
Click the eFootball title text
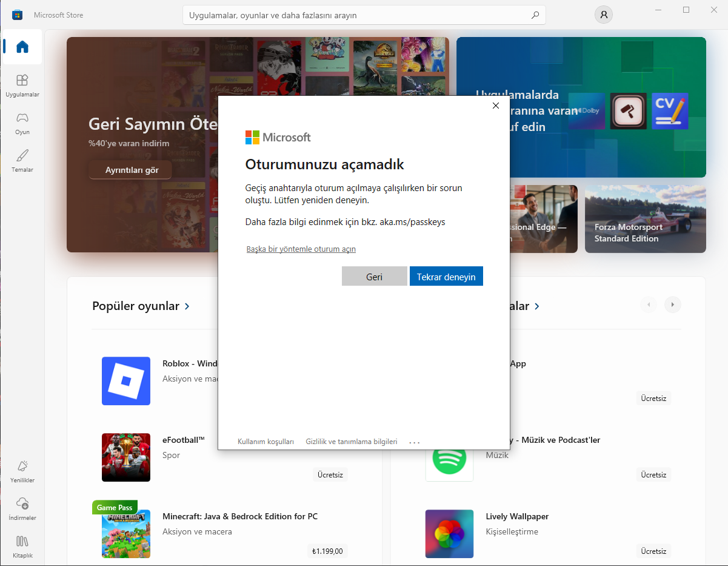(x=184, y=440)
